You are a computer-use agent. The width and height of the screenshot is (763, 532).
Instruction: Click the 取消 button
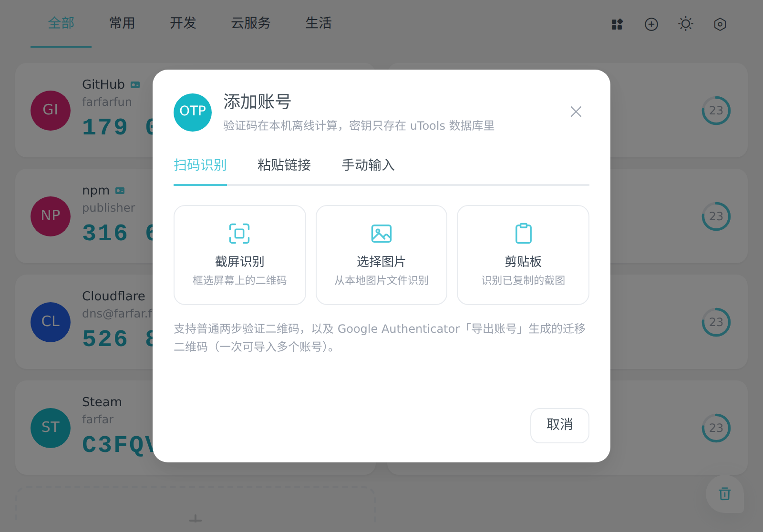click(560, 425)
